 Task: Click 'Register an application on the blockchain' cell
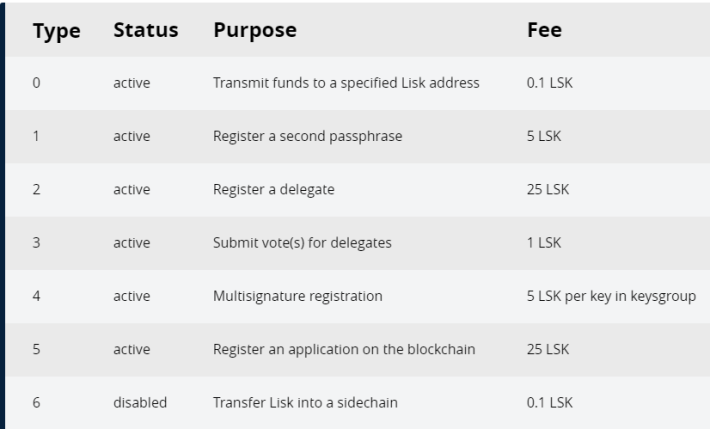pyautogui.click(x=344, y=349)
